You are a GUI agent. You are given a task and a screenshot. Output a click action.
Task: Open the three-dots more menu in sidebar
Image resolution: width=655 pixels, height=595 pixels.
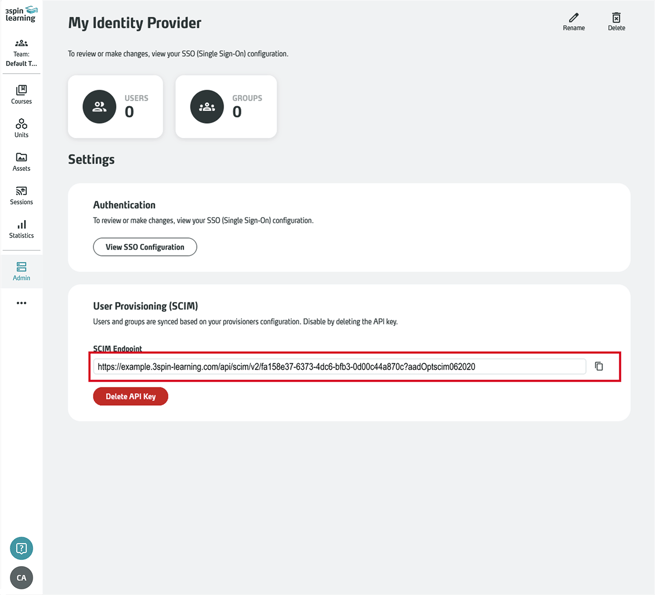21,303
